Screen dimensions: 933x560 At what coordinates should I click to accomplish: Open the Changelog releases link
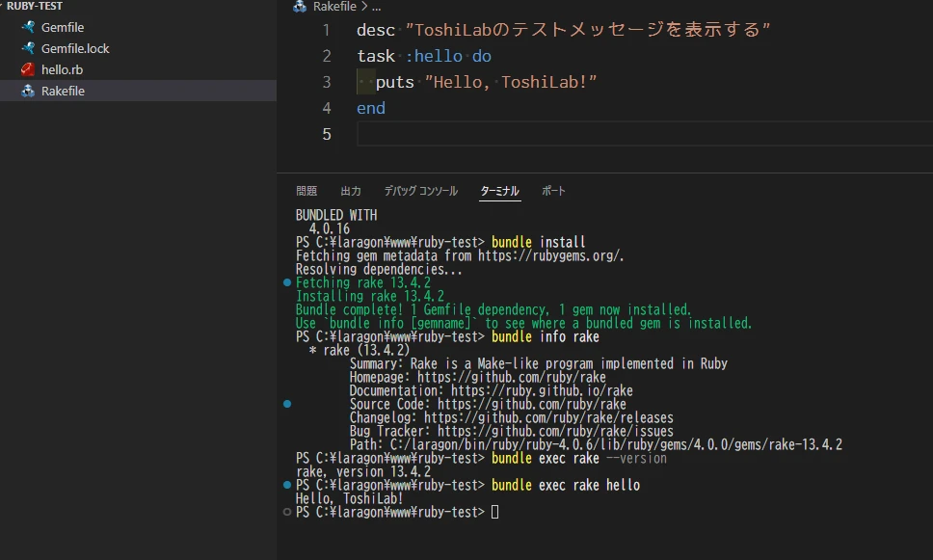(x=548, y=417)
